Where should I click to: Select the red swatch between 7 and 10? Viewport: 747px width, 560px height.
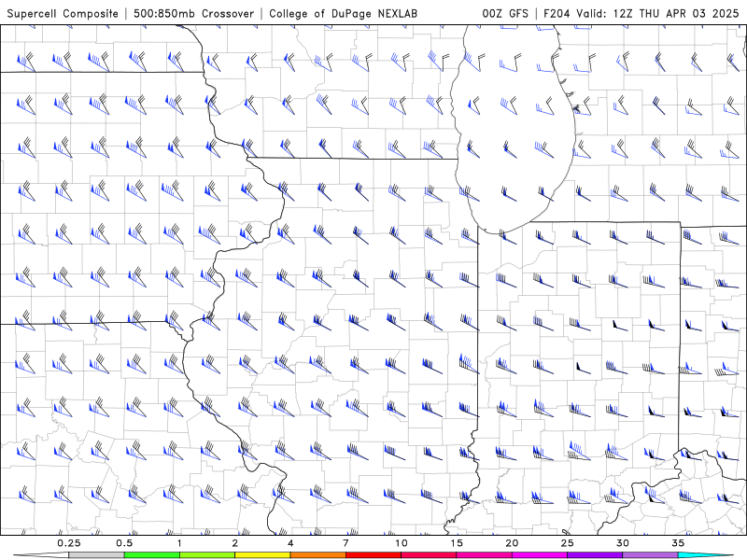tap(373, 555)
